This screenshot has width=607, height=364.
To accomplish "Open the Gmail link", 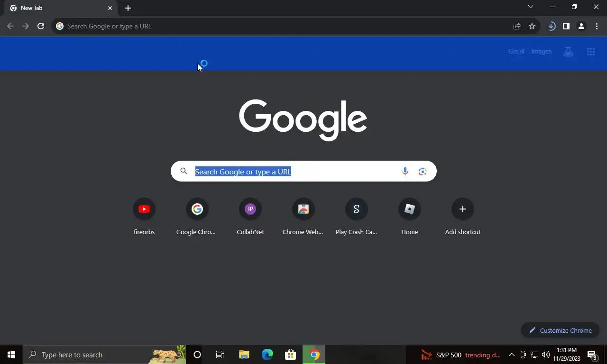I will (516, 51).
